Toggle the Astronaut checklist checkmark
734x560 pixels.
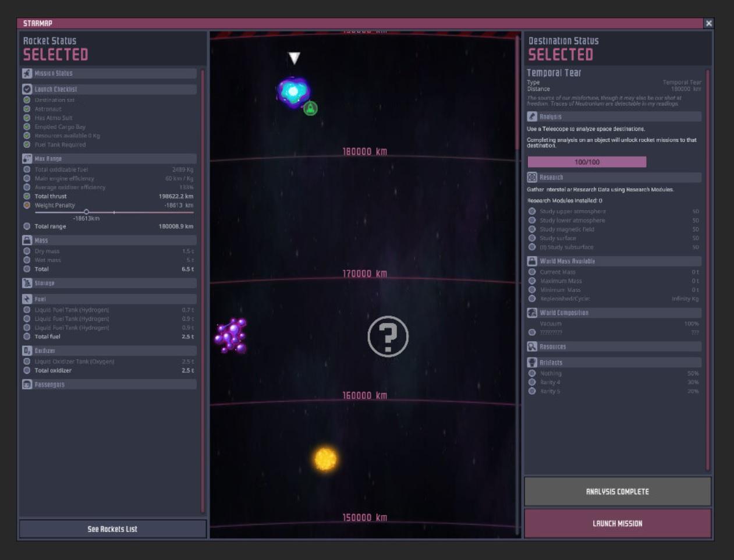pos(27,109)
